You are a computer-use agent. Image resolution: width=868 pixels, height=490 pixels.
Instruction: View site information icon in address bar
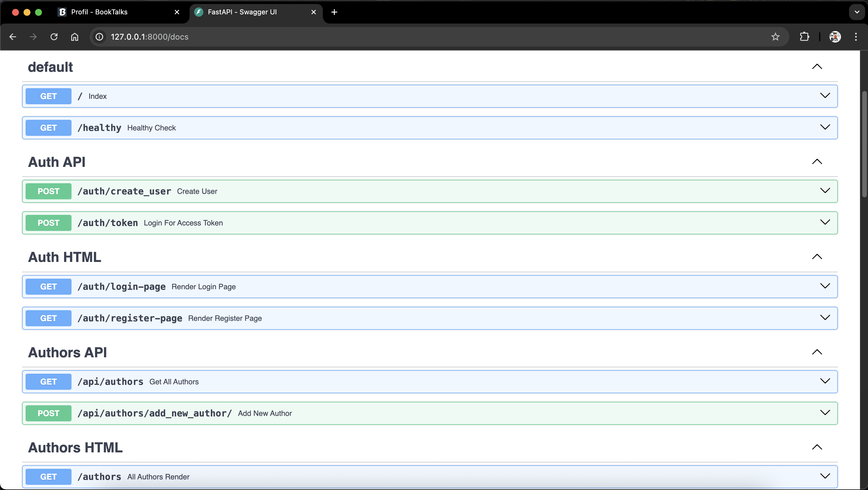pyautogui.click(x=99, y=37)
